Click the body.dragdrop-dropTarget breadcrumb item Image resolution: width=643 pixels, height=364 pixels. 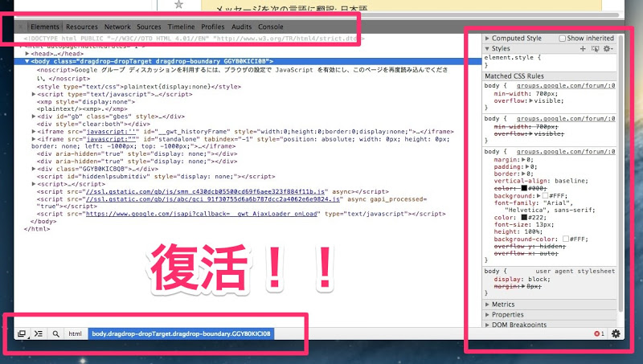click(181, 333)
